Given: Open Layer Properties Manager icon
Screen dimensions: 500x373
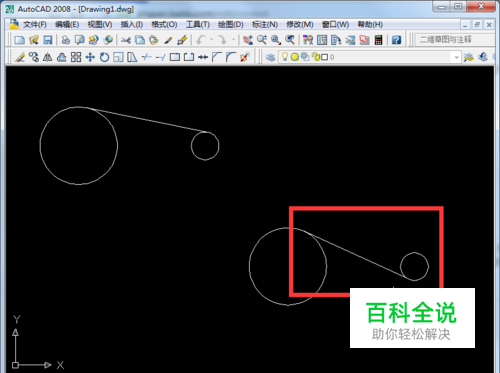Looking at the screenshot, I should pos(270,57).
